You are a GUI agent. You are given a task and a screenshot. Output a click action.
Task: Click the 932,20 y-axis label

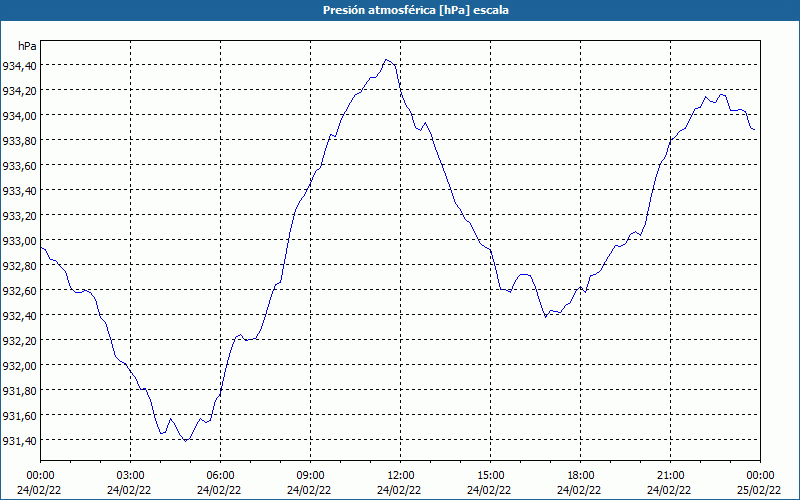[x=19, y=340]
